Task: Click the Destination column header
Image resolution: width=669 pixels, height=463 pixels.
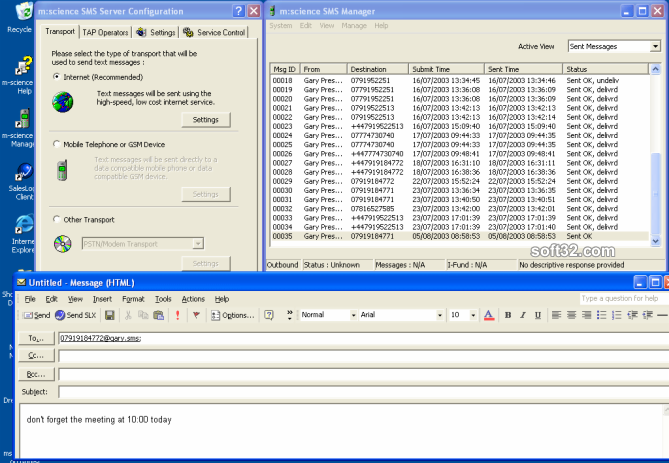Action: [x=378, y=69]
